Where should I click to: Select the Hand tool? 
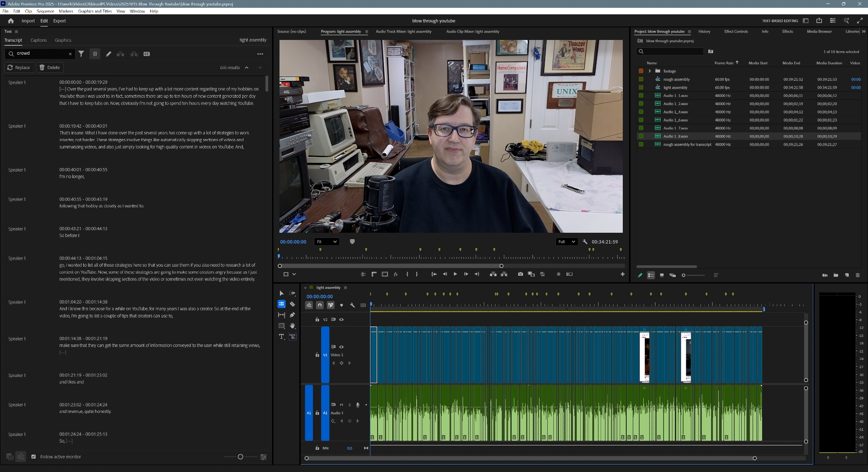point(293,326)
